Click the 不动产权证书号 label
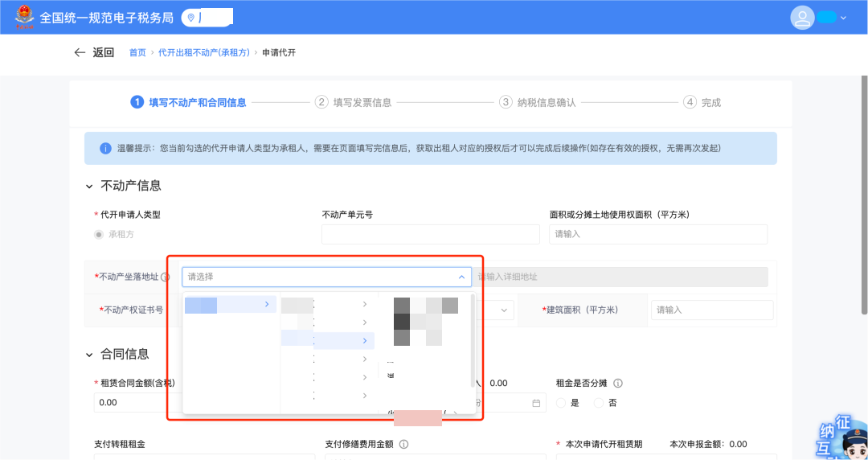The width and height of the screenshot is (868, 460). (x=133, y=310)
